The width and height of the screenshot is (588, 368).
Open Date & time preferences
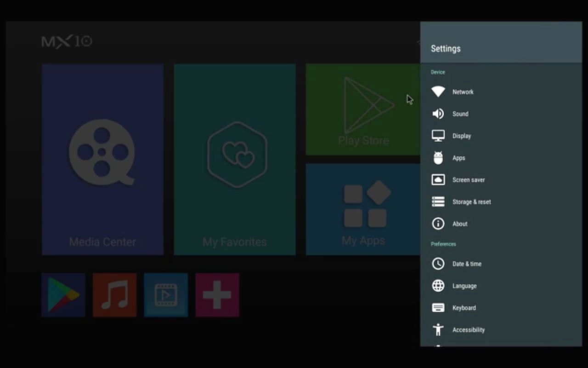pos(501,264)
